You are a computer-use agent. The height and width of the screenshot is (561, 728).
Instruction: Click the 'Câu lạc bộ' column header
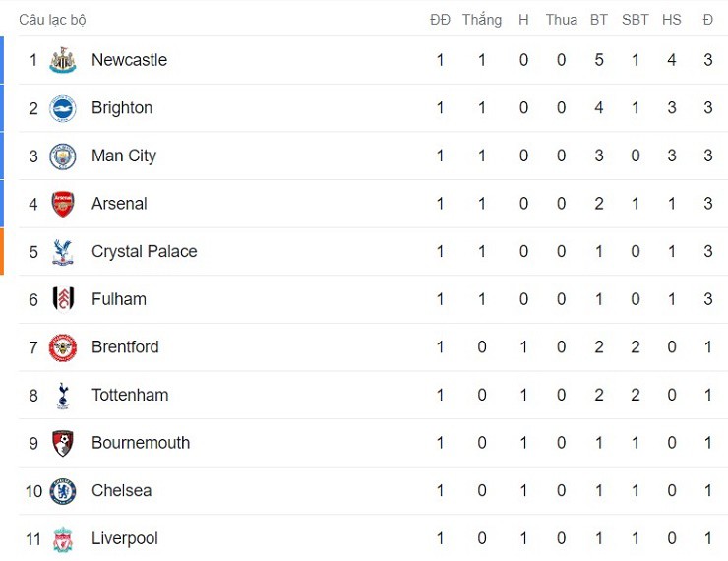pyautogui.click(x=52, y=20)
